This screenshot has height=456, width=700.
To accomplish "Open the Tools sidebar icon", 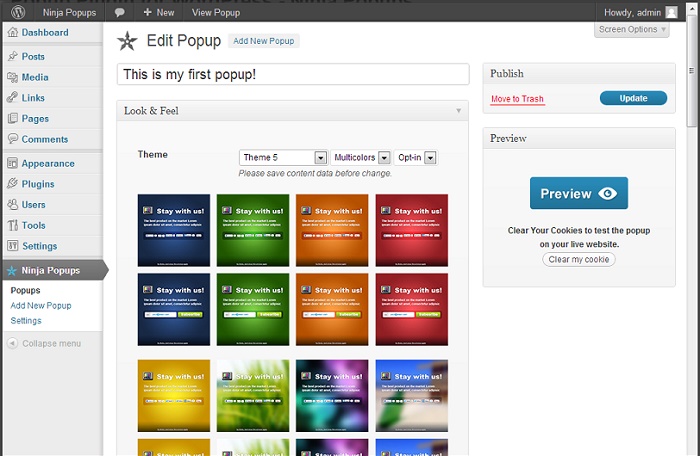I will 12,226.
